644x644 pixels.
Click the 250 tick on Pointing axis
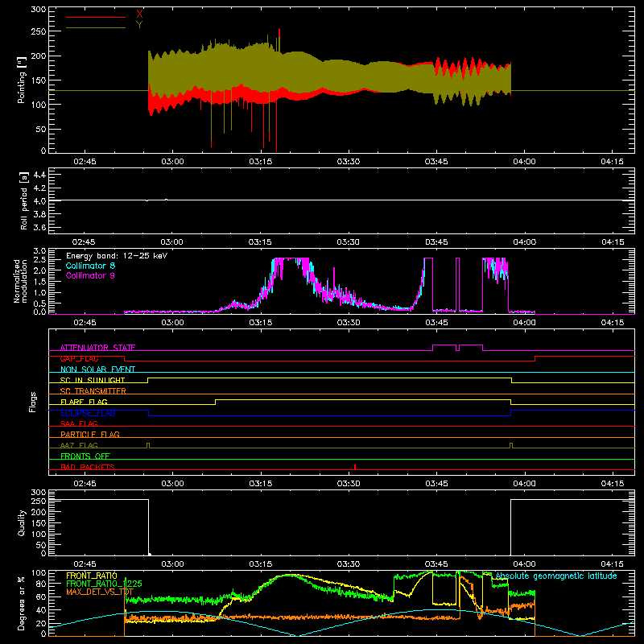[x=38, y=31]
